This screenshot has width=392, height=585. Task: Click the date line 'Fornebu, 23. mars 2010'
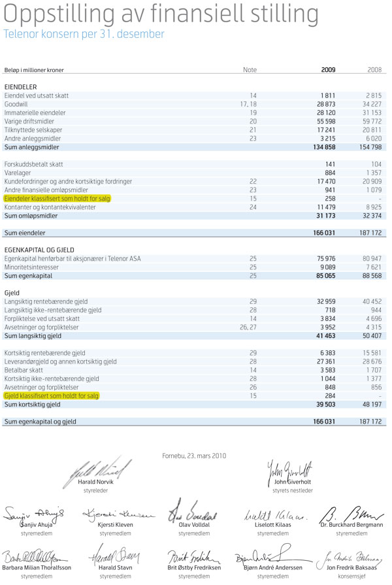tap(194, 456)
